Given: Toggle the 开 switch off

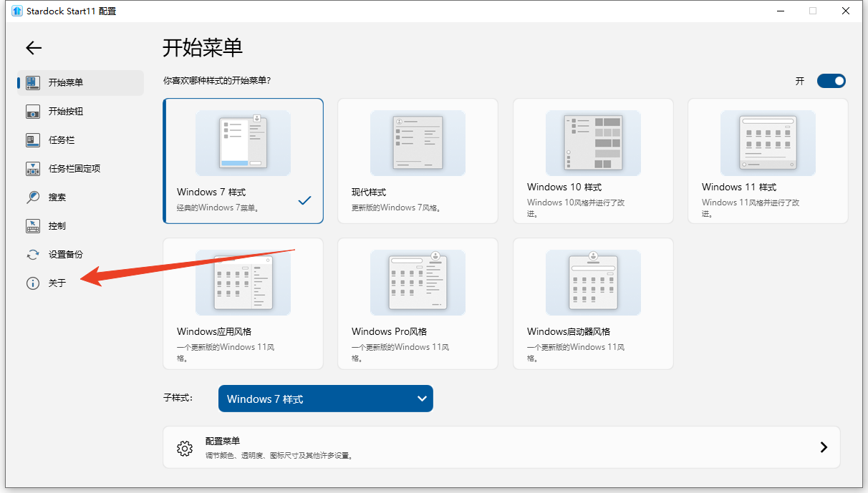Looking at the screenshot, I should pos(831,81).
